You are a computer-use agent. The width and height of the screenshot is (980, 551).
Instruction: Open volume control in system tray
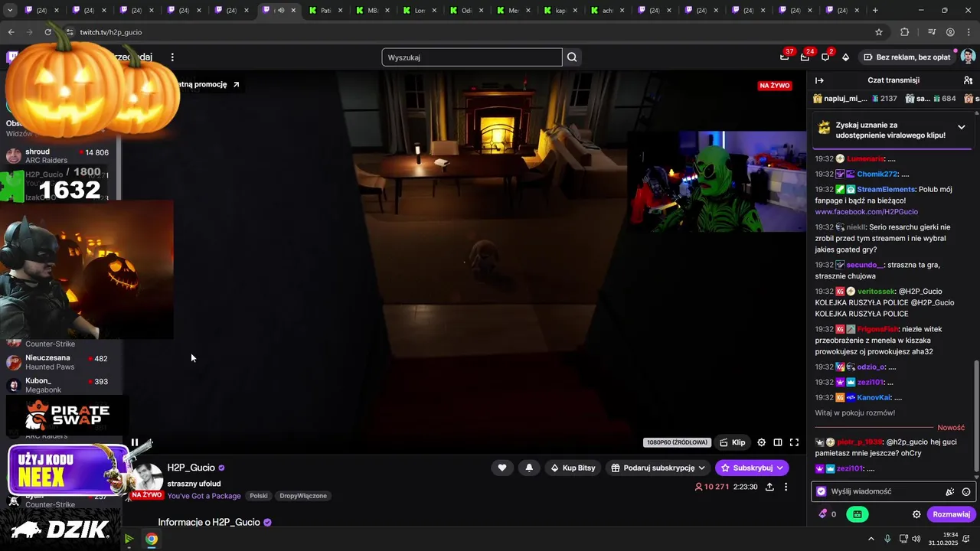[x=916, y=539]
